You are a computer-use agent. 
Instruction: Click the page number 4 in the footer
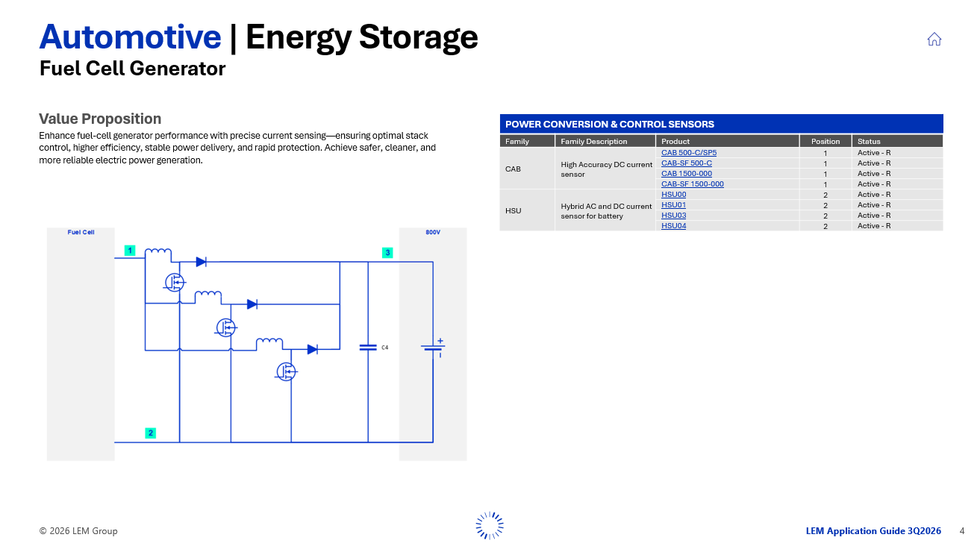962,531
